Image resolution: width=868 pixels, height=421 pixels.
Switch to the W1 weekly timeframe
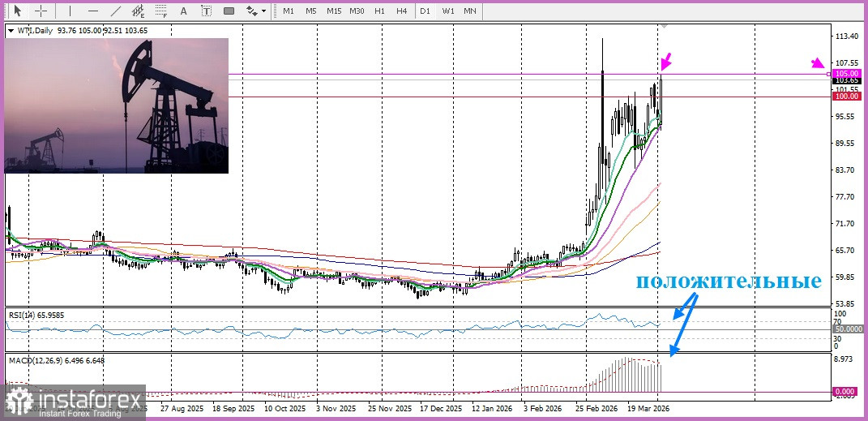click(x=448, y=11)
